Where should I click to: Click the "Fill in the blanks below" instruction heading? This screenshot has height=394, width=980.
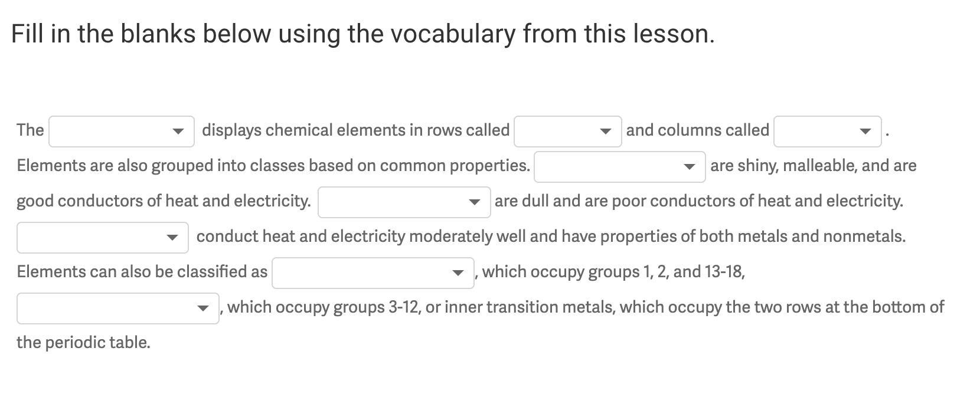point(363,34)
